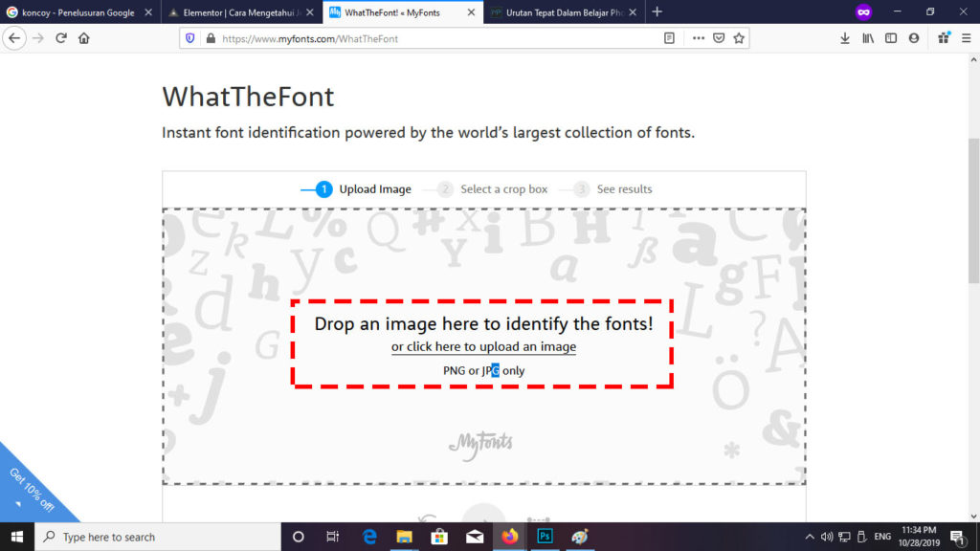Click scrollbar down arrow

click(973, 516)
